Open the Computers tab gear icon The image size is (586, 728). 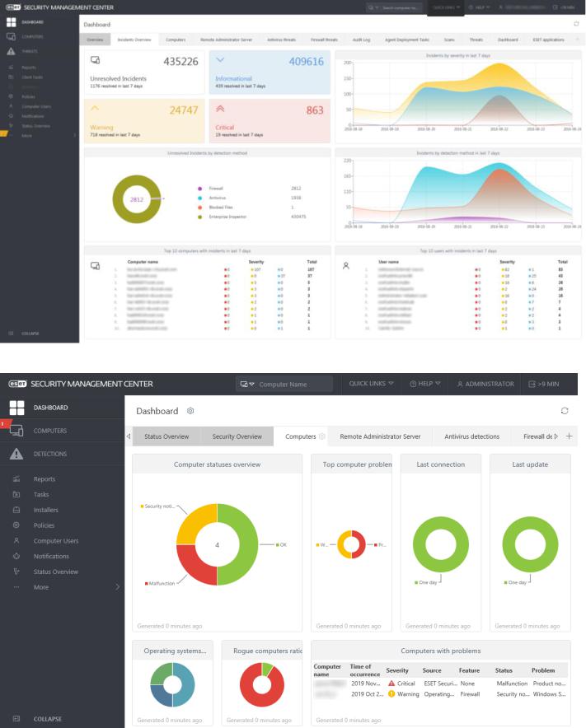(x=321, y=436)
